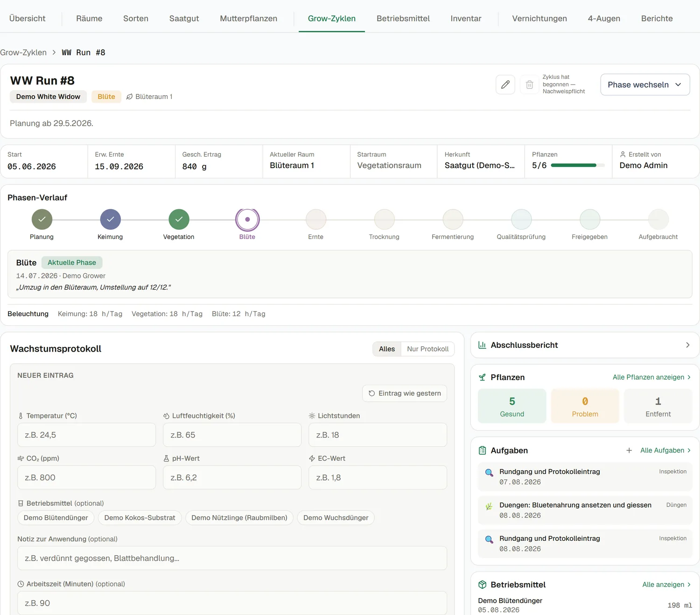Click the Grow-Zyklen breadcrumb link
This screenshot has width=700, height=615.
coord(23,52)
